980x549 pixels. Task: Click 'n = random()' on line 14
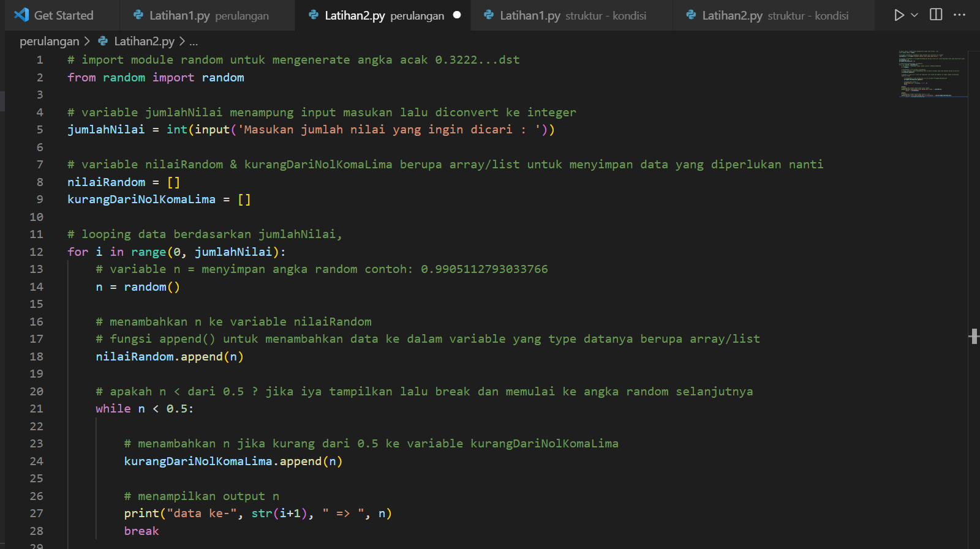coord(138,287)
